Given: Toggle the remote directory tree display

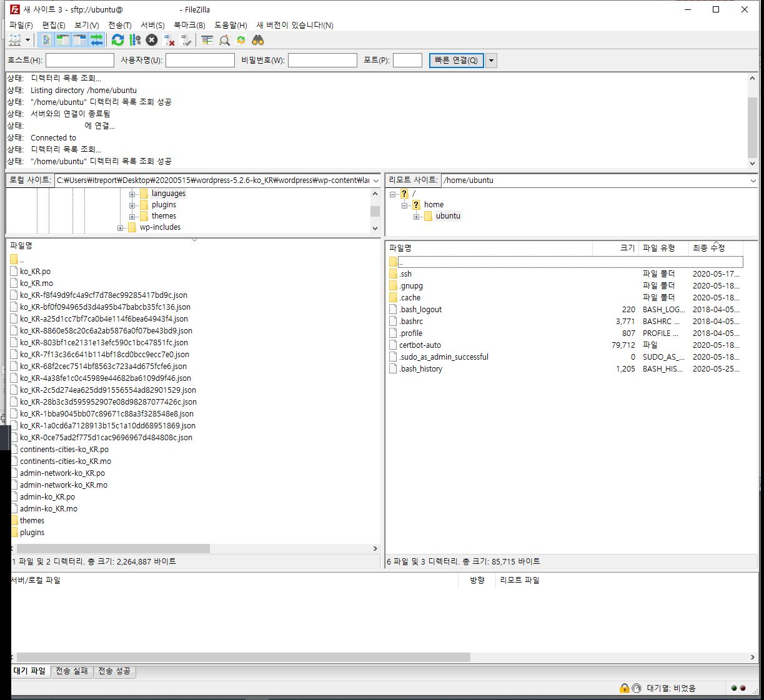Looking at the screenshot, I should tap(79, 40).
